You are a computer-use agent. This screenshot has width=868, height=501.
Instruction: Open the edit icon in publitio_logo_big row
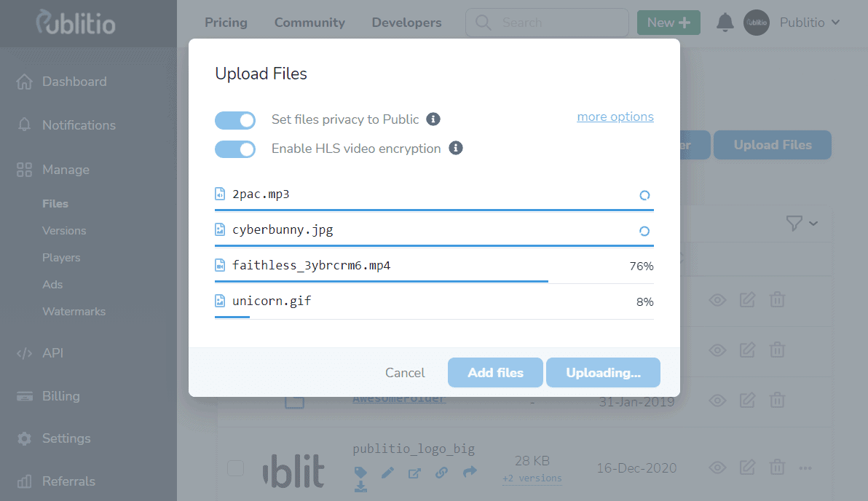(x=747, y=468)
